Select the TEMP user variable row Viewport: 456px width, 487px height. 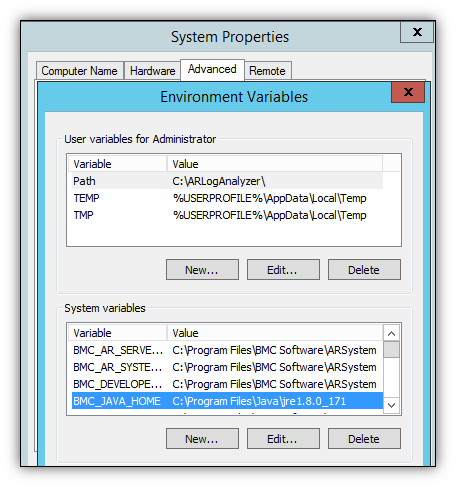point(227,198)
